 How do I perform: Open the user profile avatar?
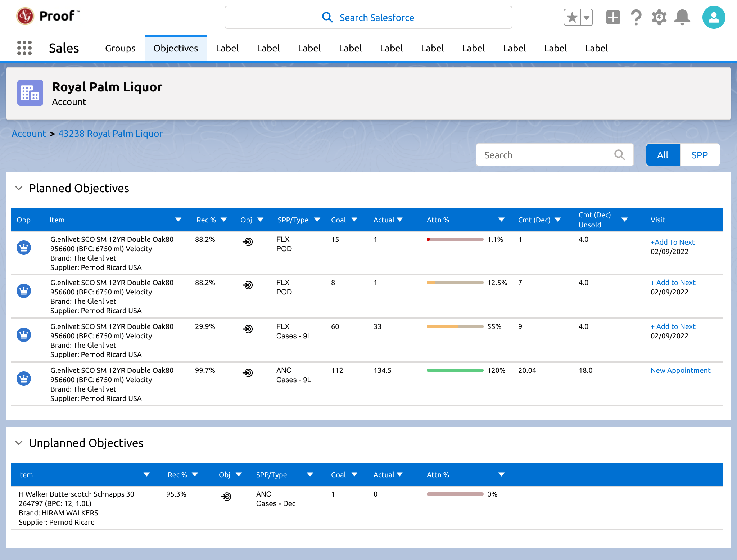tap(713, 17)
